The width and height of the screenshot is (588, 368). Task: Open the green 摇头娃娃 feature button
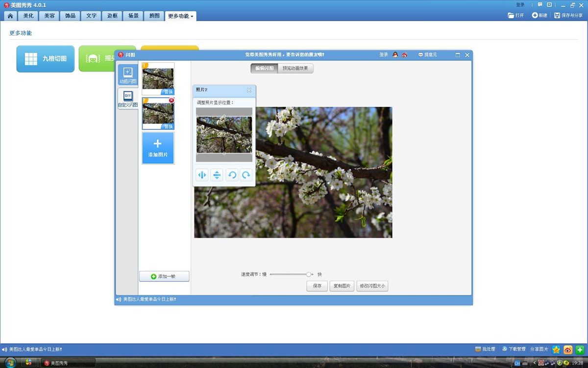click(x=97, y=59)
